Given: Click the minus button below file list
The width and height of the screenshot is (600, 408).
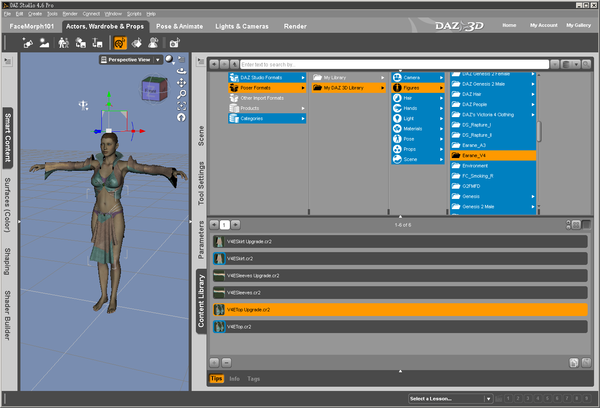Looking at the screenshot, I should (x=227, y=362).
